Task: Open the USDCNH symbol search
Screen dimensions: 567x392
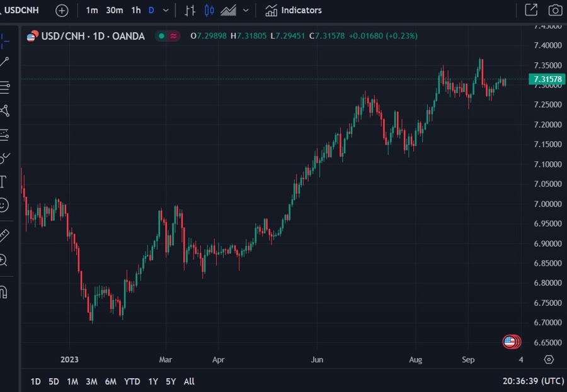Action: click(x=22, y=10)
